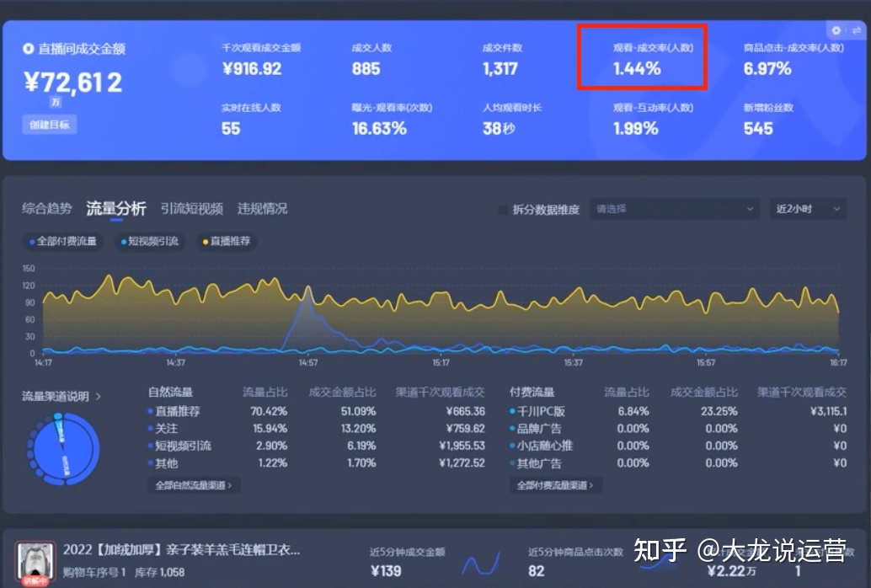Toggle the 短视频引流 legend series
This screenshot has width=871, height=588.
150,242
